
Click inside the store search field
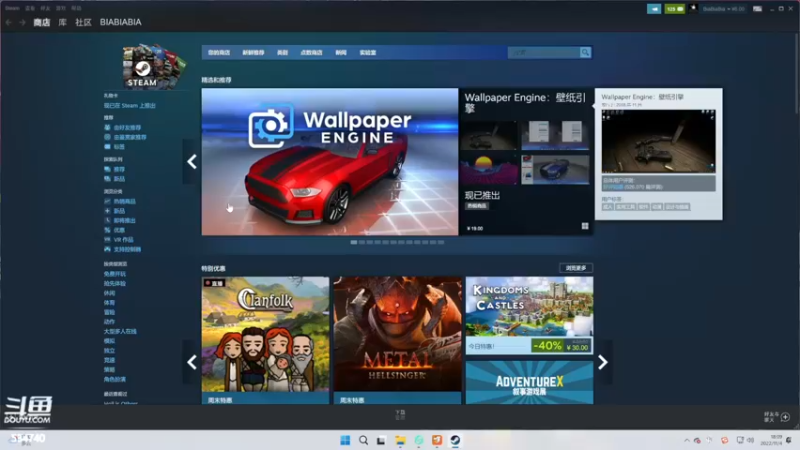pos(544,52)
